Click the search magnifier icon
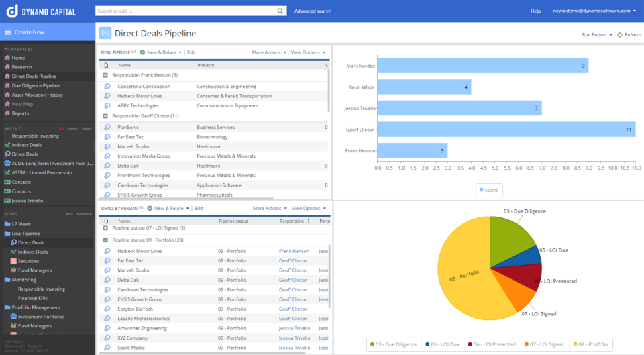Viewport: 644px width, 355px height. [280, 11]
